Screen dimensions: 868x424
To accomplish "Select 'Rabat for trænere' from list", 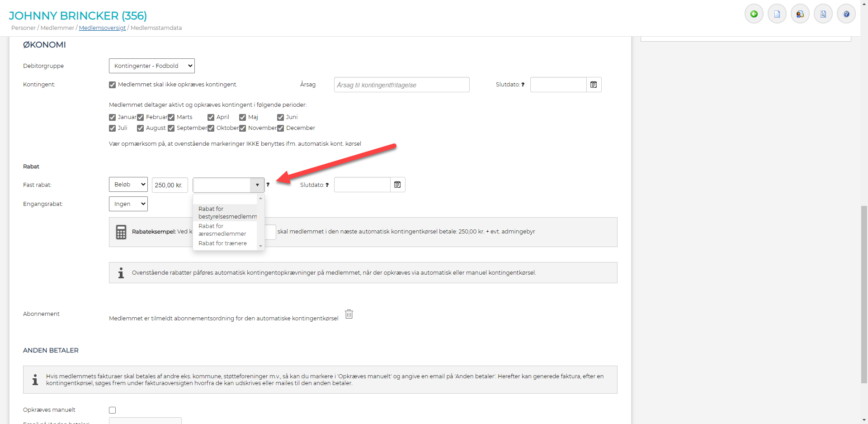I will [222, 243].
